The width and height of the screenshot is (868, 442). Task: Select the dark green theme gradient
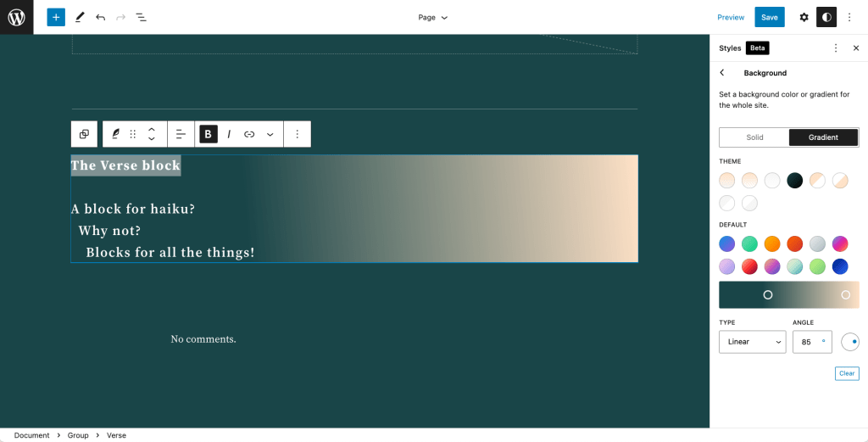click(794, 181)
